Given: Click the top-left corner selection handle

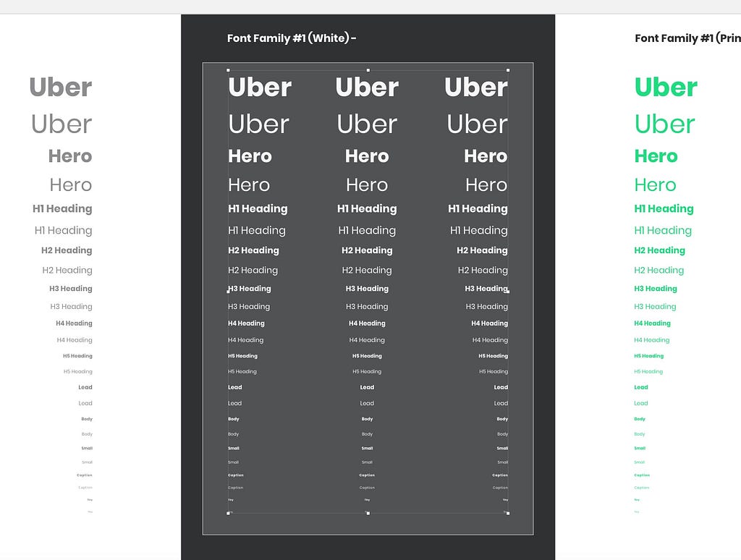Looking at the screenshot, I should click(228, 70).
